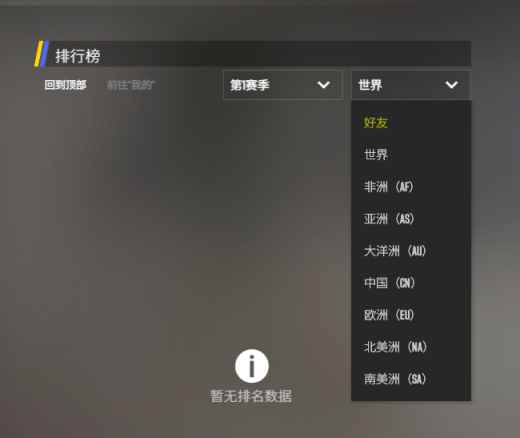
Task: Choose 南美洲 (SA) region
Action: point(411,379)
